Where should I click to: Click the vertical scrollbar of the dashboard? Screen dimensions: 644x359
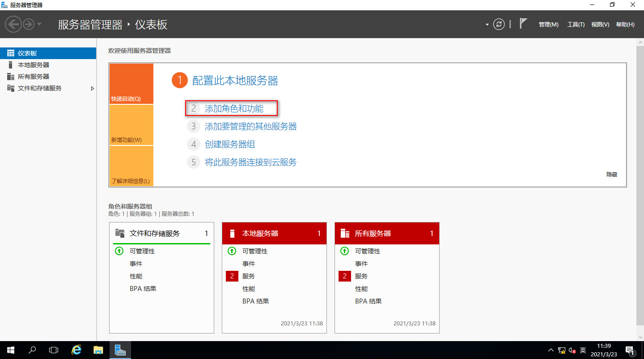pyautogui.click(x=640, y=186)
